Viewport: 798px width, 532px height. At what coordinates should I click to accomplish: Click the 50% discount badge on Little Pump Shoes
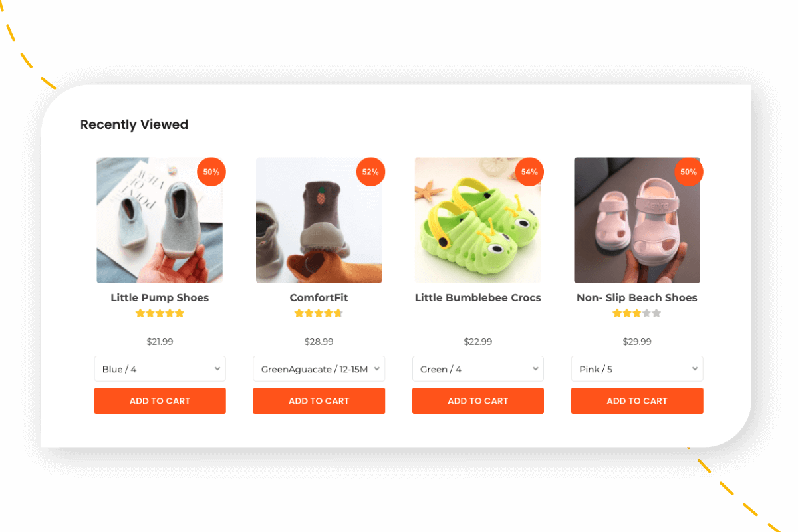(211, 172)
